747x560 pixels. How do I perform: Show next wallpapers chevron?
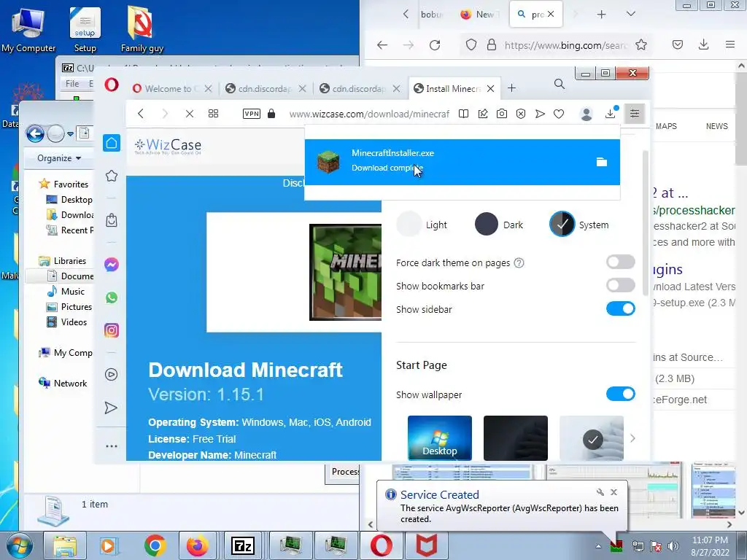pyautogui.click(x=632, y=438)
